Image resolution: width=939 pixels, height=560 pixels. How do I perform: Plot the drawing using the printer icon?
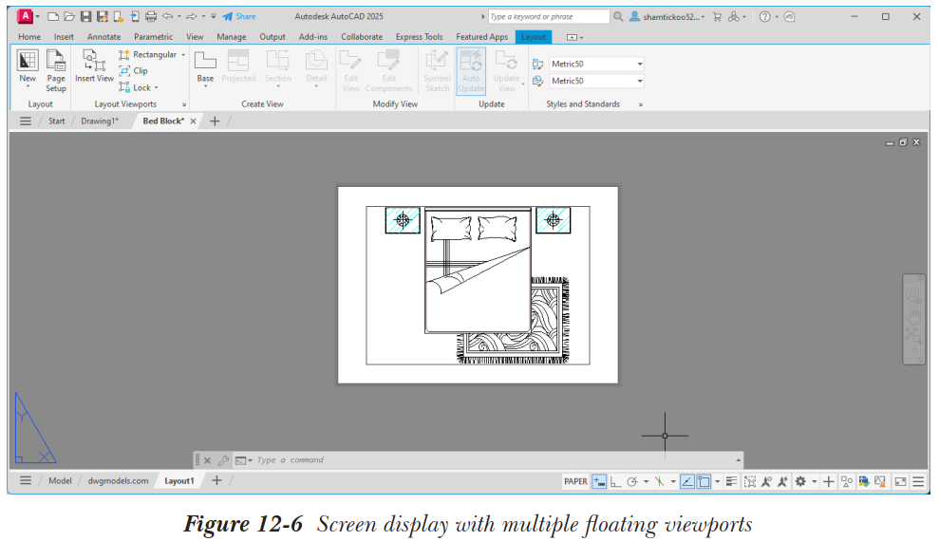click(151, 17)
